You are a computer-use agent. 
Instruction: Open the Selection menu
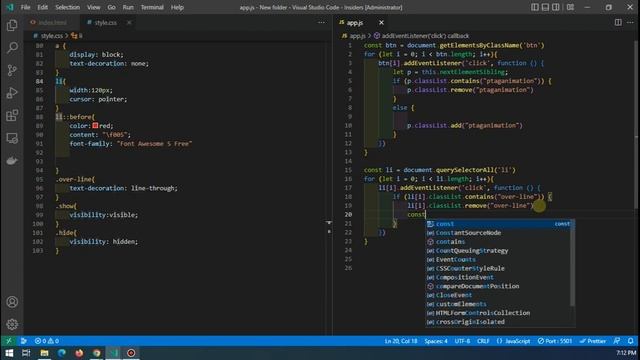pyautogui.click(x=67, y=7)
